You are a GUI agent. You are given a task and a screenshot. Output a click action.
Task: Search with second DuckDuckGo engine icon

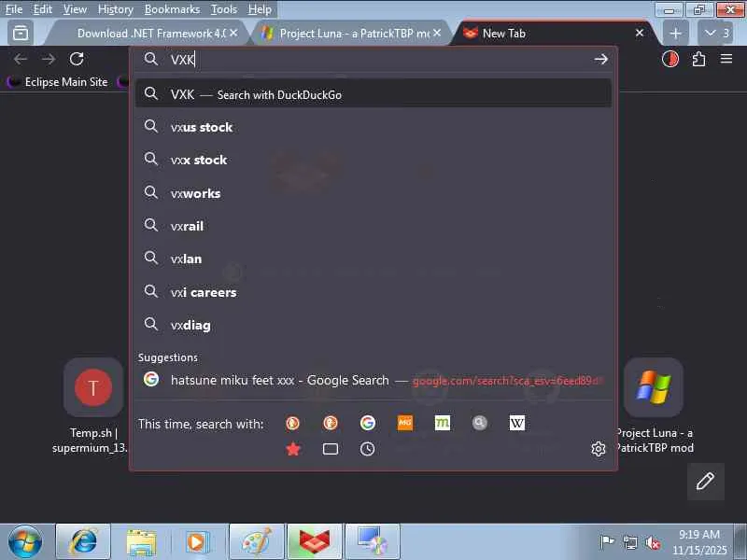click(x=331, y=423)
